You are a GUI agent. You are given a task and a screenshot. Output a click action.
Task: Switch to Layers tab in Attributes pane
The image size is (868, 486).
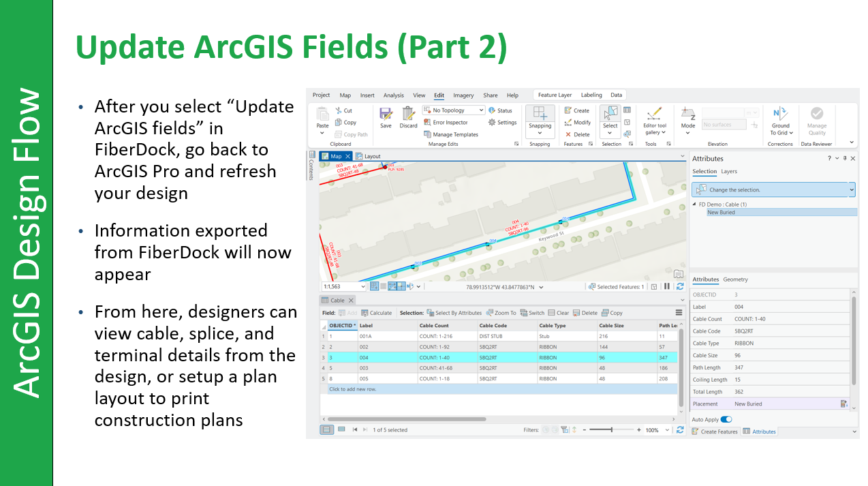point(729,172)
